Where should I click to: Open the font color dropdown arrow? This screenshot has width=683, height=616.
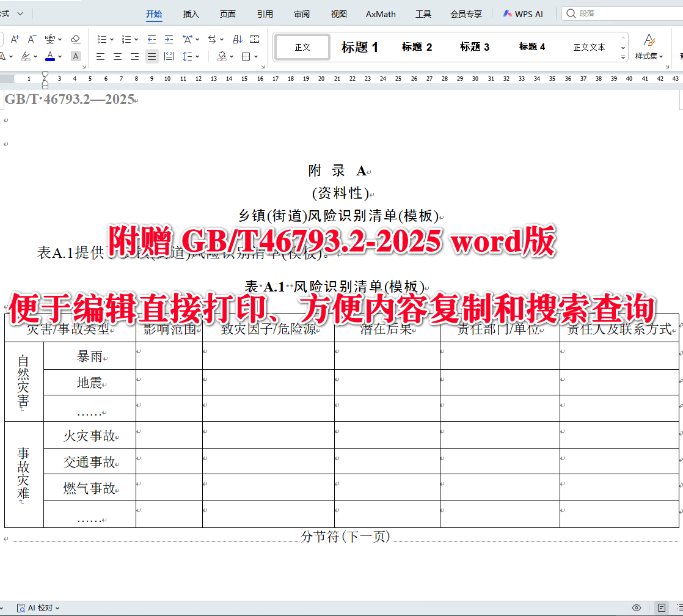coord(59,57)
